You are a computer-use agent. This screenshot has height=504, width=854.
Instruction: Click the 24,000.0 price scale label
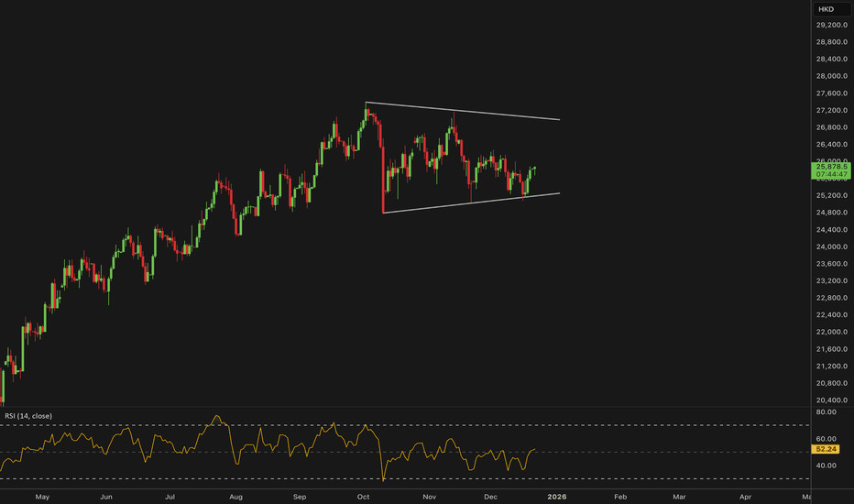click(x=832, y=247)
